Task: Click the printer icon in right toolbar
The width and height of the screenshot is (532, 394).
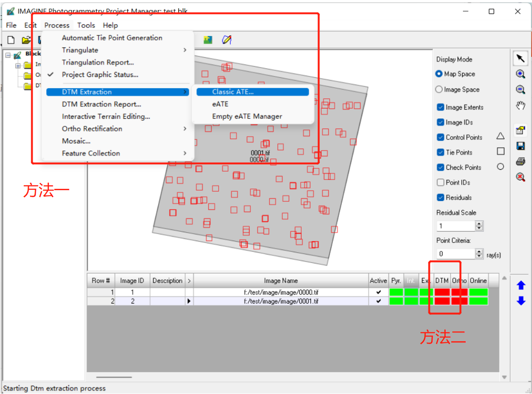Action: (x=520, y=161)
